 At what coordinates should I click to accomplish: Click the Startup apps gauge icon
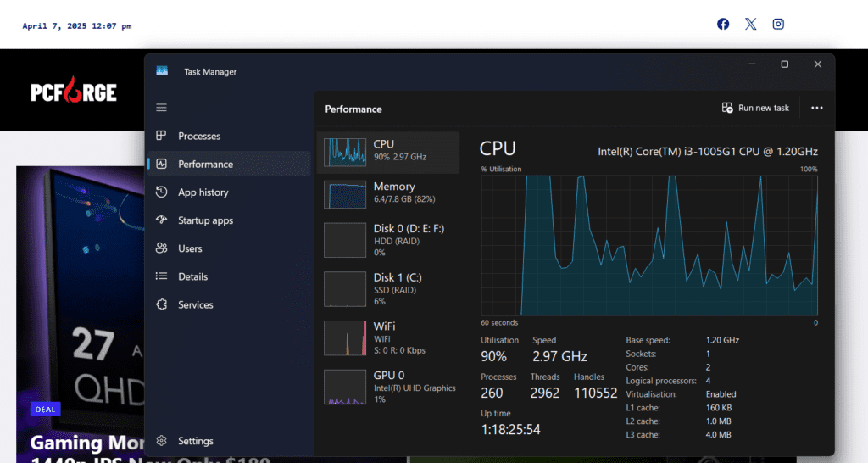point(161,220)
